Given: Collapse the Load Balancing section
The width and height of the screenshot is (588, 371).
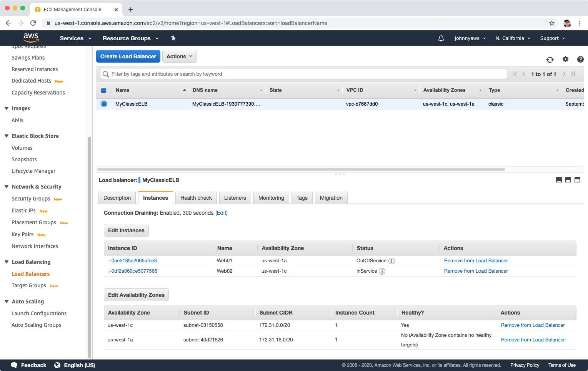Looking at the screenshot, I should point(7,262).
